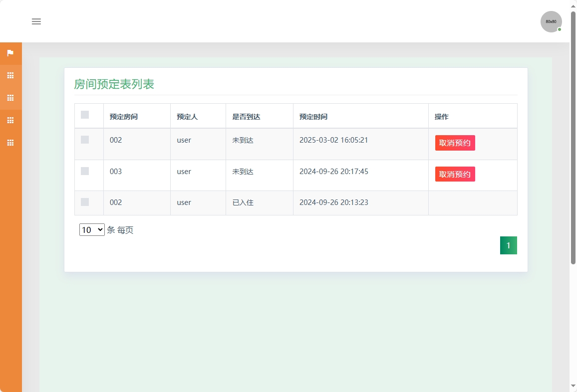The width and height of the screenshot is (577, 392).
Task: Click the green online status dot
Action: (x=560, y=29)
